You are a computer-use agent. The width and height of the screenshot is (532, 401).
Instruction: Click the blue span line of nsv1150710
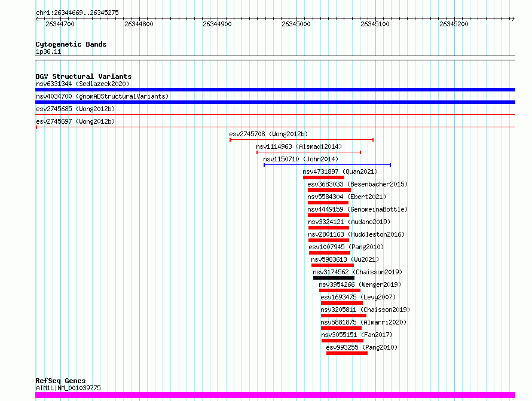[x=328, y=165]
